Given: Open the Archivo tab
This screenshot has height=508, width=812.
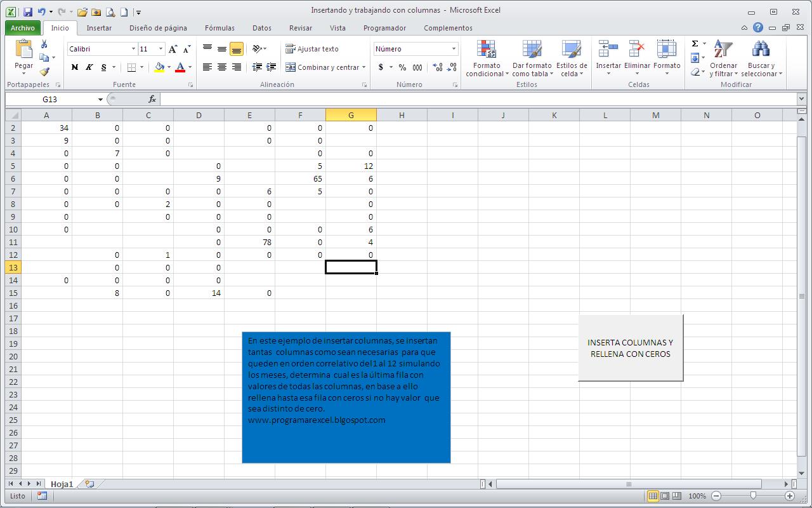Looking at the screenshot, I should [x=23, y=28].
